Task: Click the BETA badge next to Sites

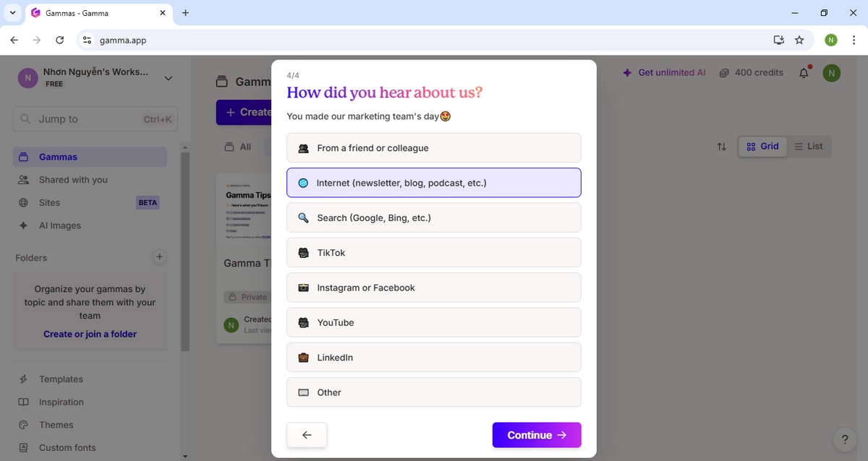Action: tap(148, 203)
